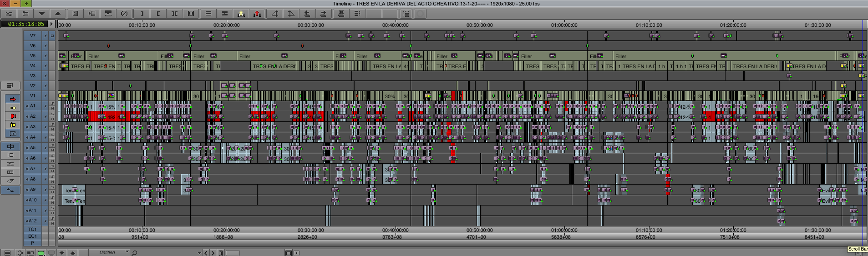Viewport: 868px width, 256px height.
Task: Toggle the V1 video track selector
Action: [x=33, y=96]
